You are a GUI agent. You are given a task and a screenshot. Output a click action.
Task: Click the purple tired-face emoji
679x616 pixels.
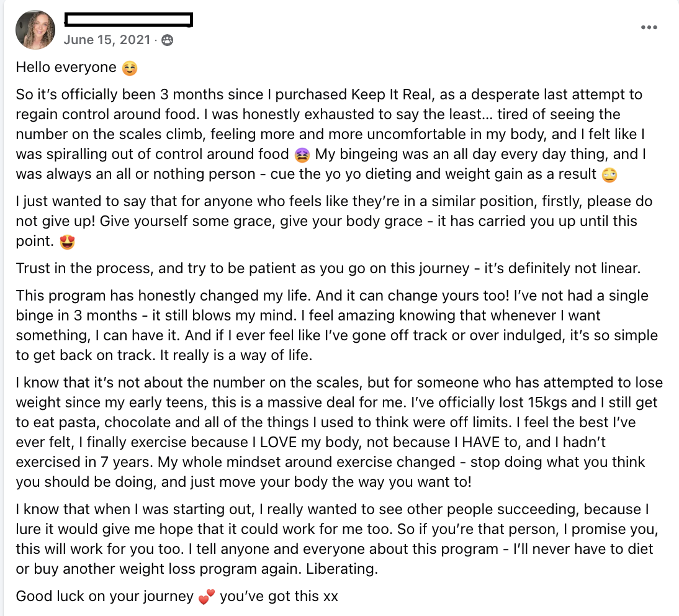click(x=302, y=155)
